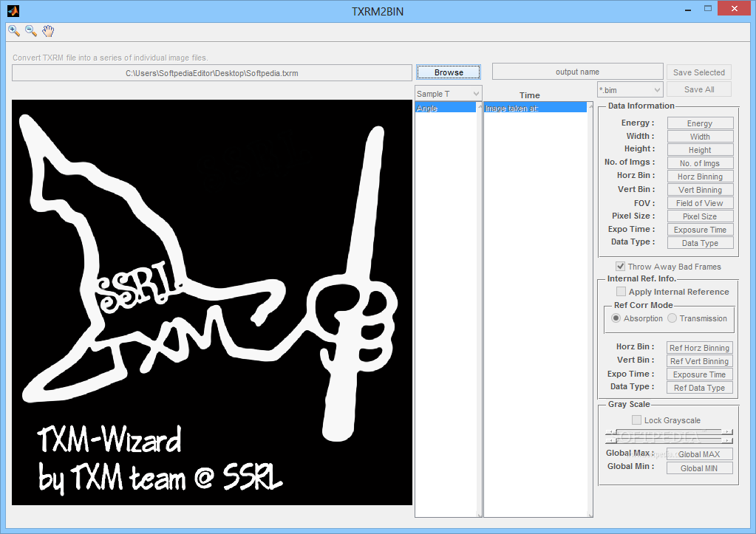
Task: Close the TXRM2BIN window
Action: tap(735, 8)
